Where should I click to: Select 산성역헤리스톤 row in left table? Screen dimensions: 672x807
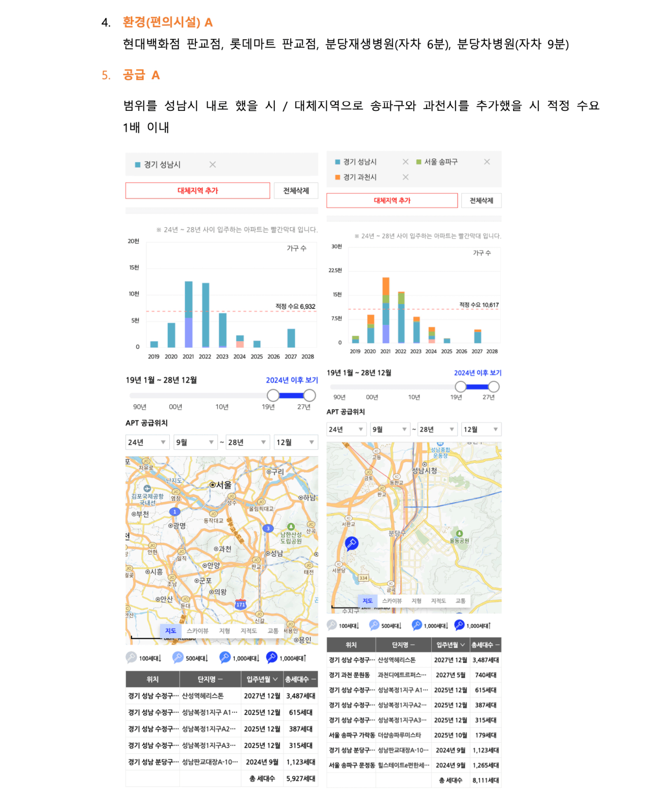click(222, 696)
